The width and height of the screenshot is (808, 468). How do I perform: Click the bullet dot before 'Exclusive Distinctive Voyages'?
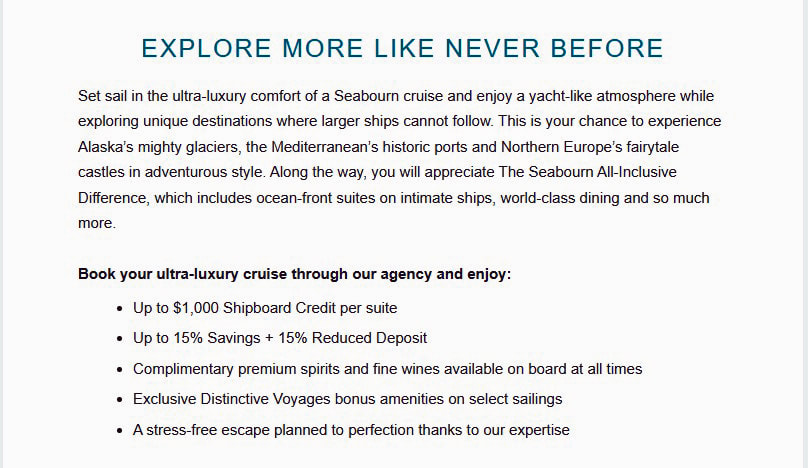120,400
